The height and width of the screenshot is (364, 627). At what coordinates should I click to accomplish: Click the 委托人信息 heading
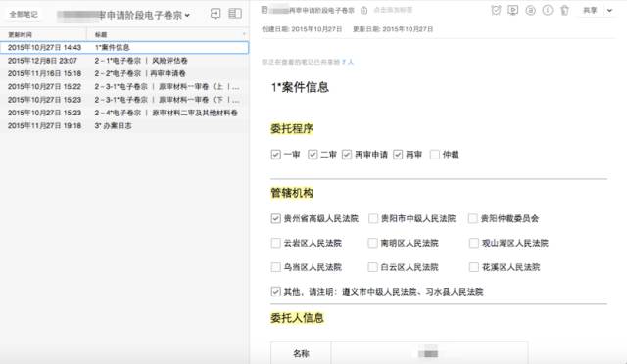(x=297, y=318)
